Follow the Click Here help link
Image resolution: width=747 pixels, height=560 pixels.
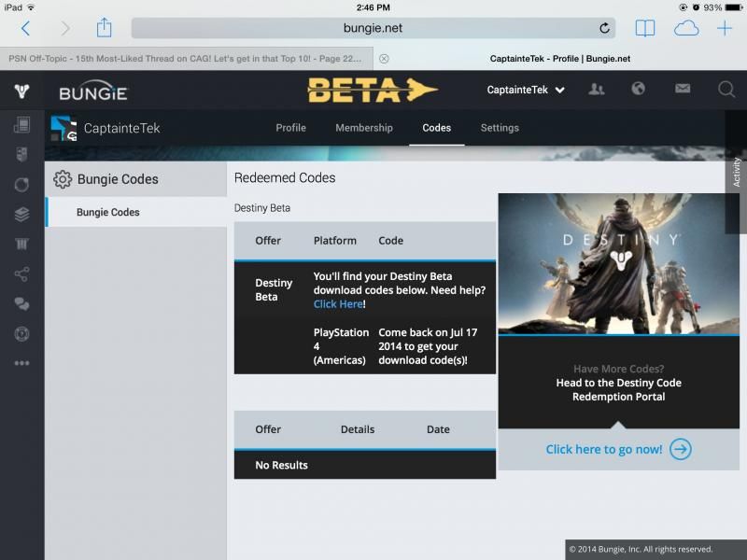click(x=338, y=304)
